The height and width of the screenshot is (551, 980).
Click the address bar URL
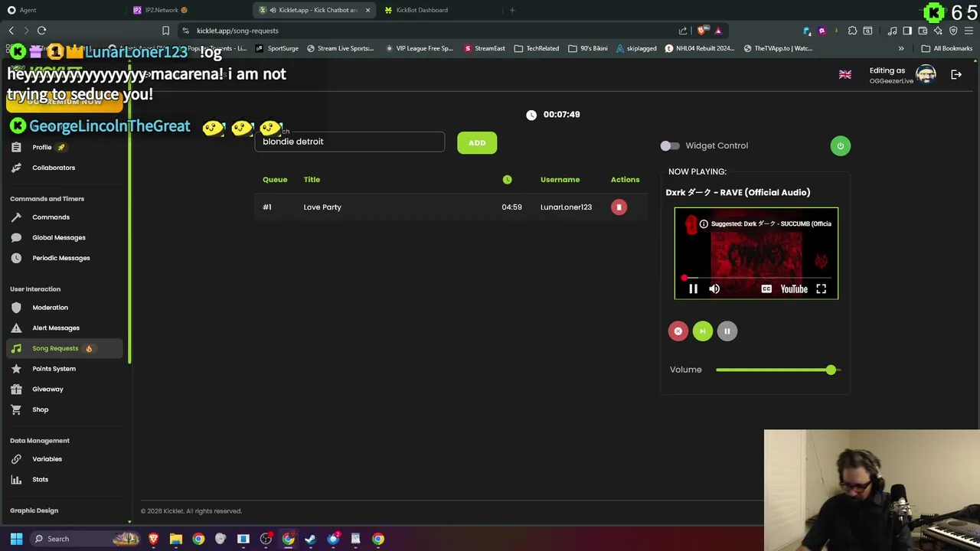click(237, 31)
